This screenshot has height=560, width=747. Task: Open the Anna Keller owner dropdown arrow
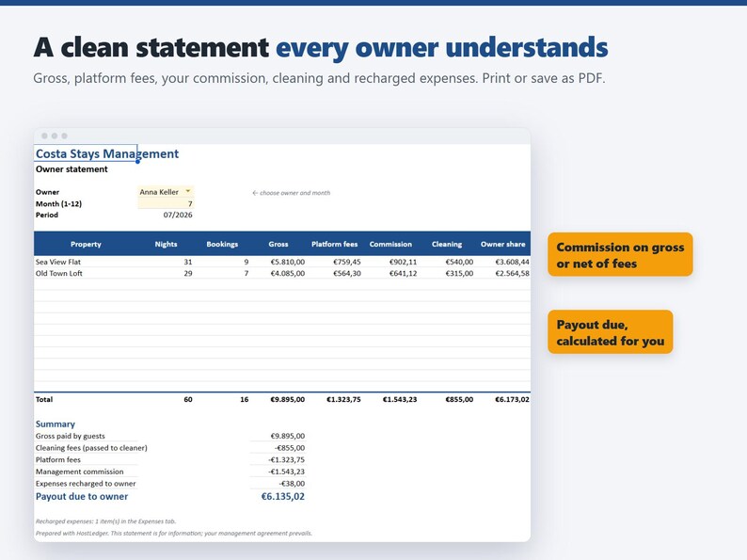(188, 191)
